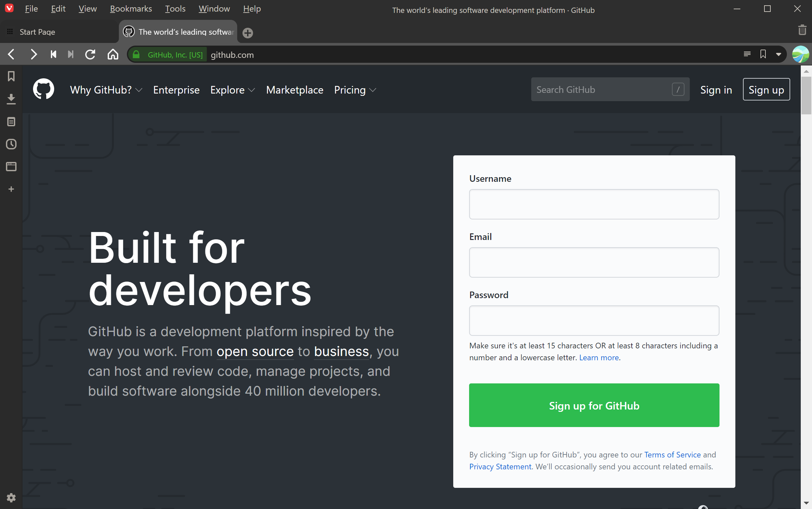The width and height of the screenshot is (812, 509).
Task: Click into the Username field
Action: pos(594,204)
